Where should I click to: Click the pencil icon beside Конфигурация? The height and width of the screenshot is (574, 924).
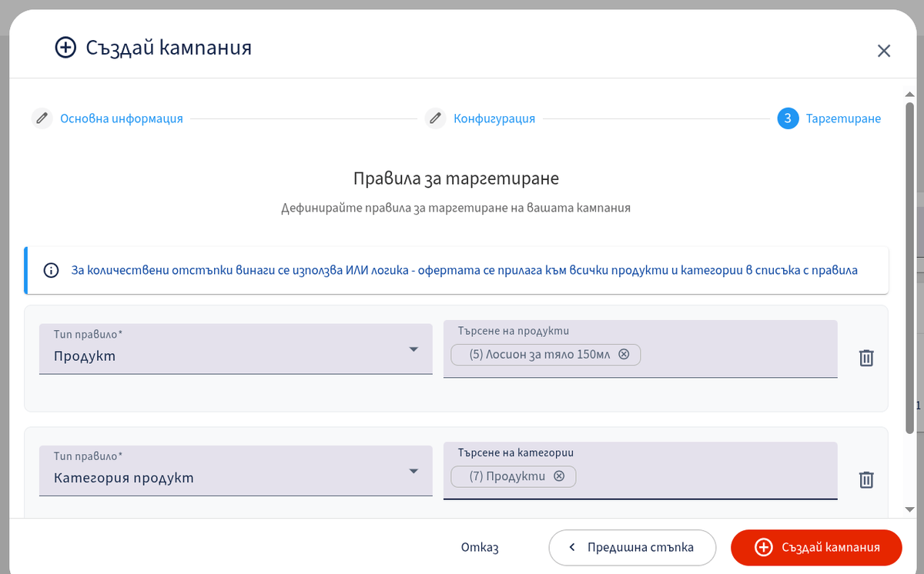click(x=435, y=118)
